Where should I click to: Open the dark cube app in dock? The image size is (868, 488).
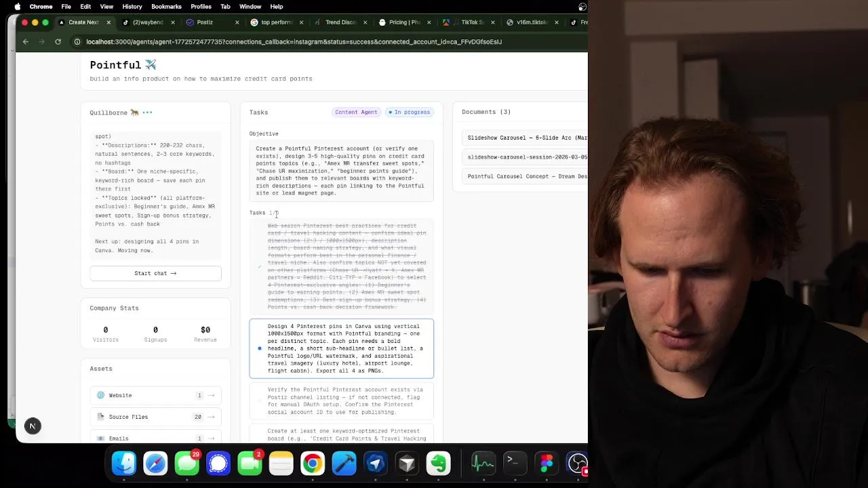pos(407,464)
